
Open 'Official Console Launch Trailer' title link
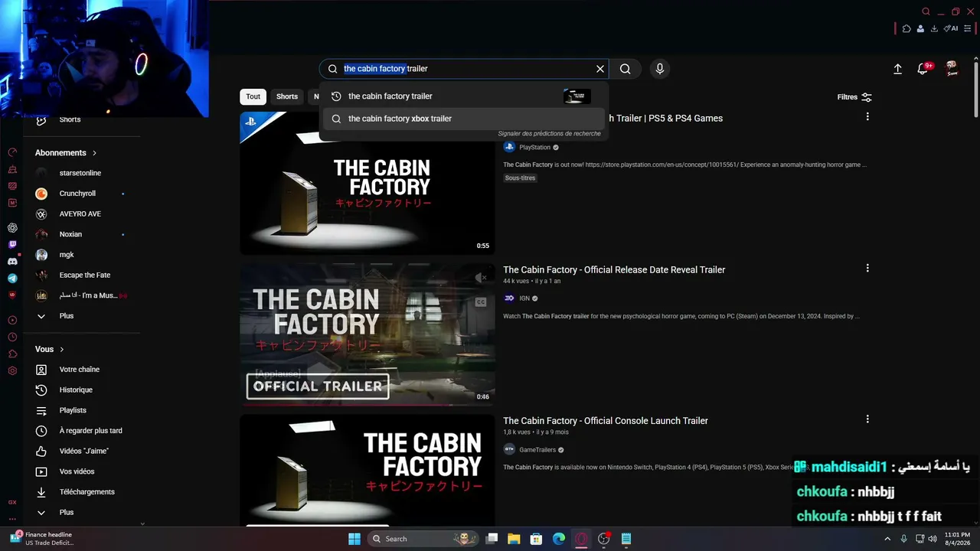pos(606,421)
